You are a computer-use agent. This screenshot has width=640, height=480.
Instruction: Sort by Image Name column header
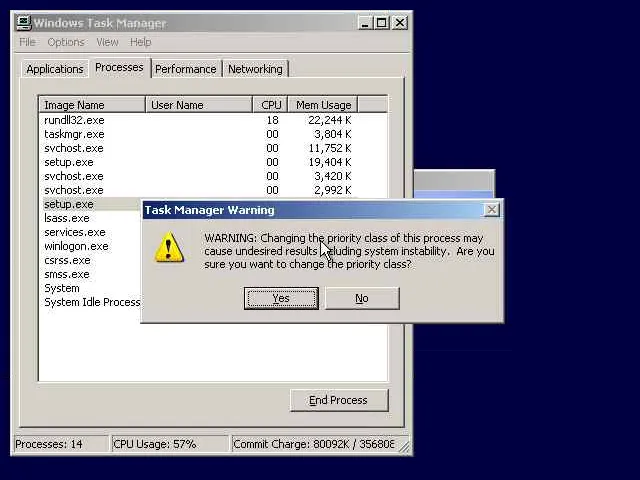[x=92, y=105]
